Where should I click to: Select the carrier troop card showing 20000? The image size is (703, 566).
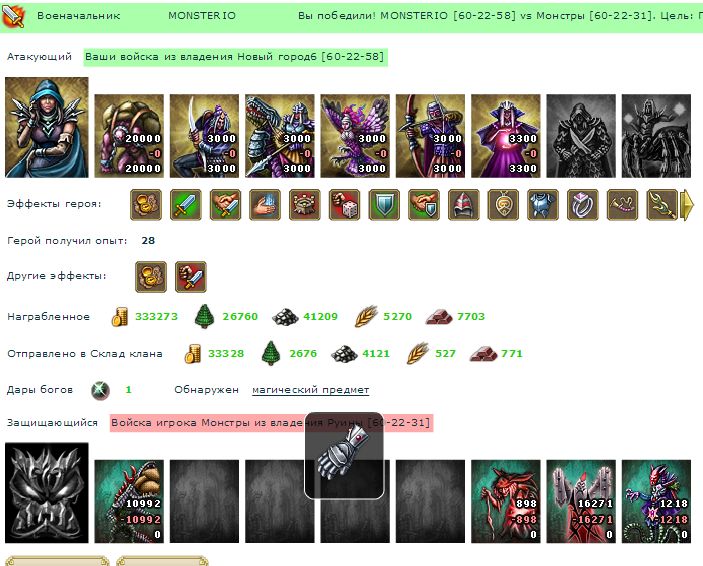[x=129, y=136]
